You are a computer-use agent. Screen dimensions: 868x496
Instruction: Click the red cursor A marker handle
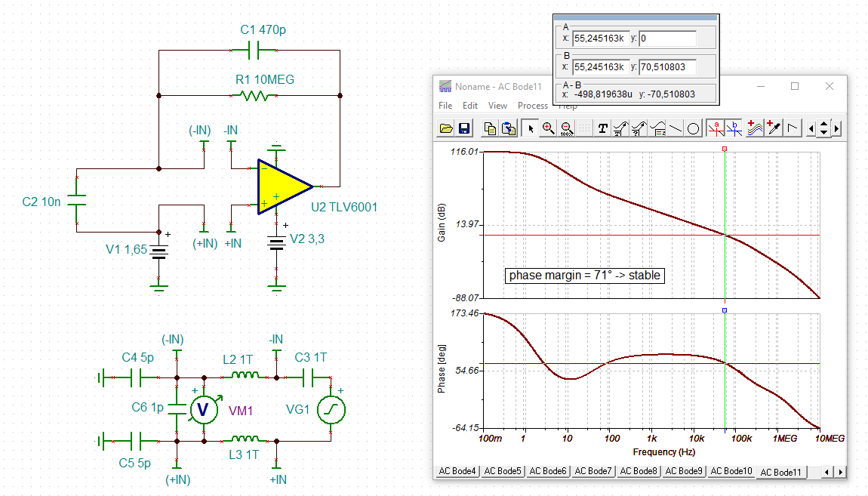click(725, 149)
